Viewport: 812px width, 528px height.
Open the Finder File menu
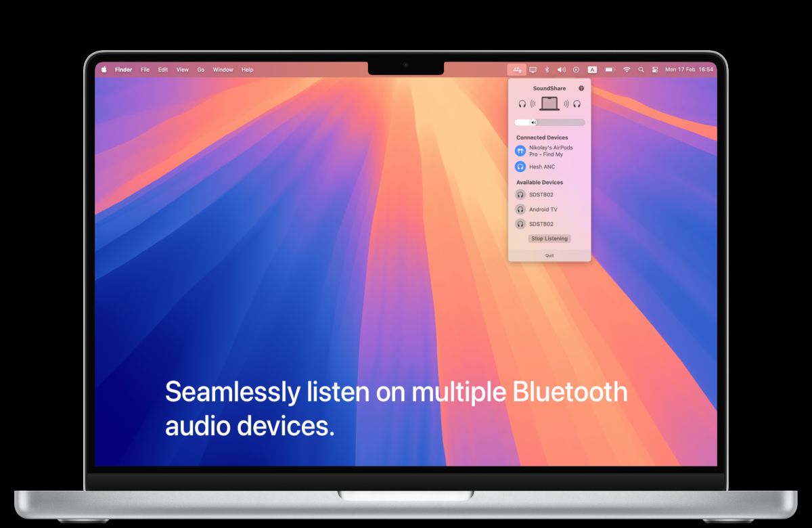click(144, 69)
